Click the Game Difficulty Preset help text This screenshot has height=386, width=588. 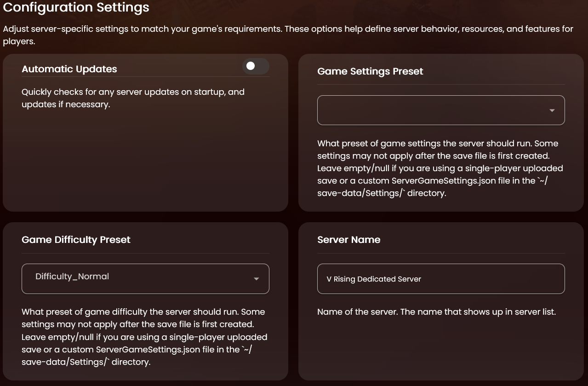(144, 337)
